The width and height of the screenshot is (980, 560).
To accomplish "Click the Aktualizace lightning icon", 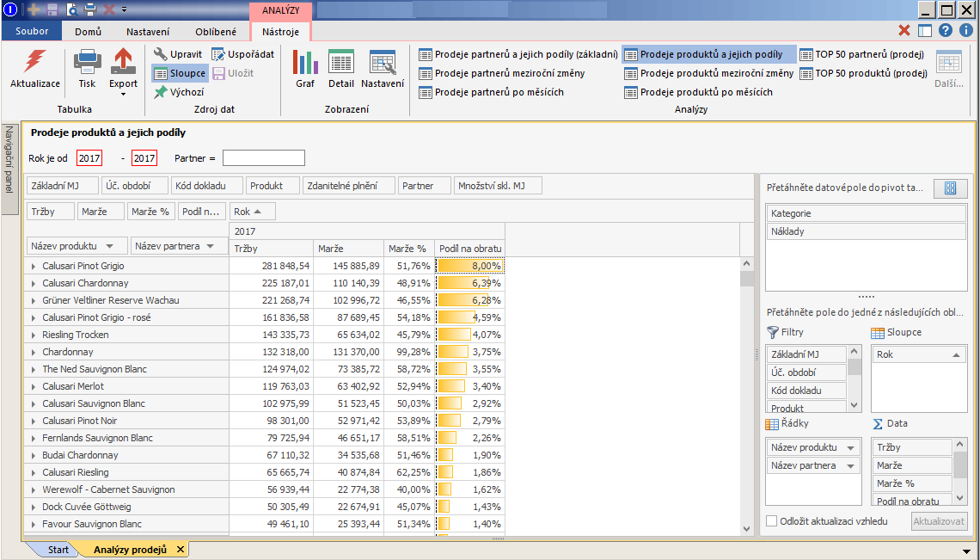I will pos(35,62).
